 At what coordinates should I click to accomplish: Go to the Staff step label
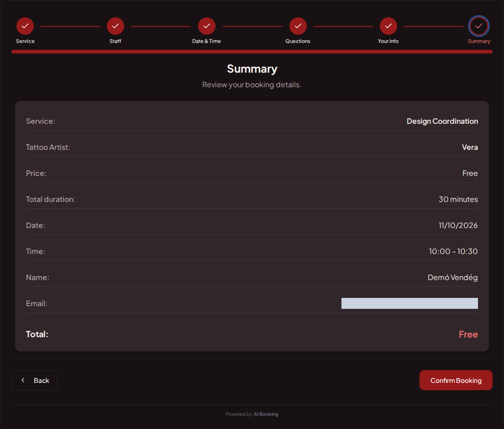[115, 41]
